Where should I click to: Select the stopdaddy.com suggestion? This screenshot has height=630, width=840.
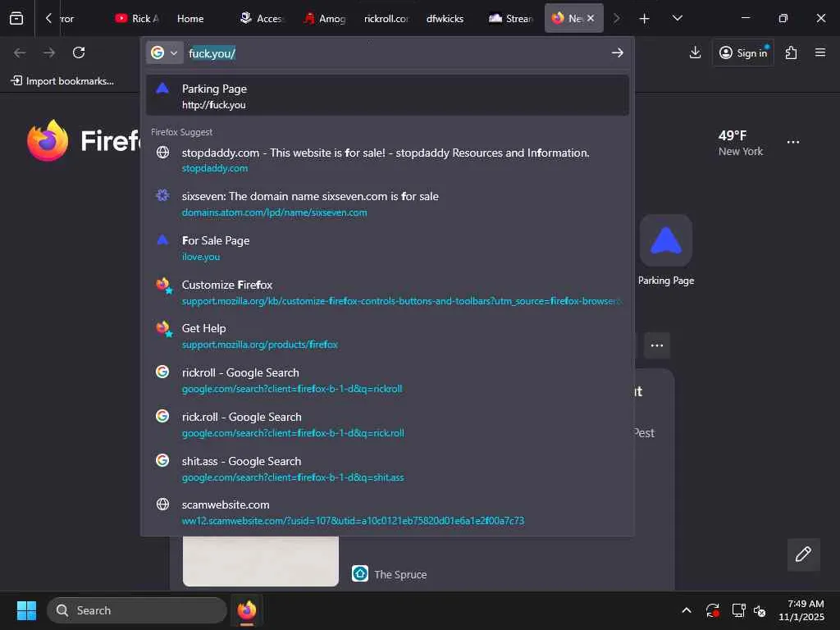(x=387, y=160)
